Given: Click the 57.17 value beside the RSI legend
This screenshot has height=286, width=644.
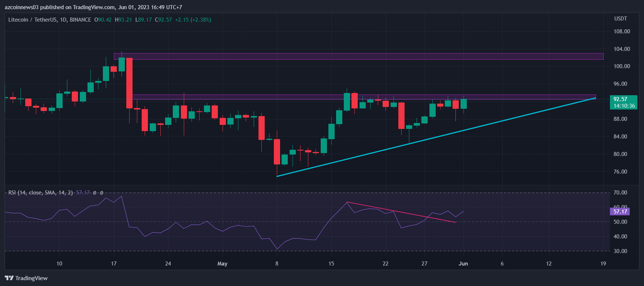Looking at the screenshot, I should coord(83,193).
